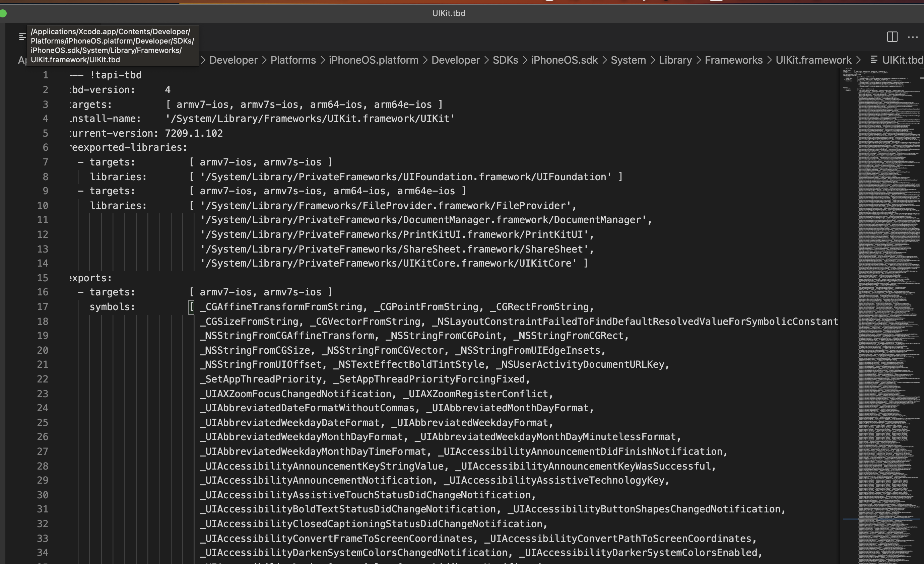This screenshot has width=924, height=564.
Task: Click the minimap code overview
Action: [x=881, y=263]
